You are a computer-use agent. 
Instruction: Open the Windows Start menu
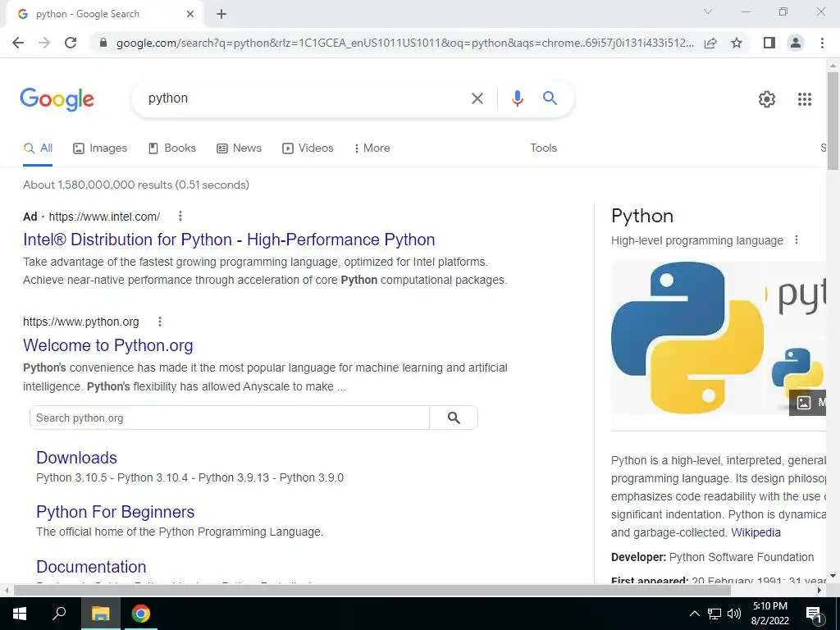[20, 614]
